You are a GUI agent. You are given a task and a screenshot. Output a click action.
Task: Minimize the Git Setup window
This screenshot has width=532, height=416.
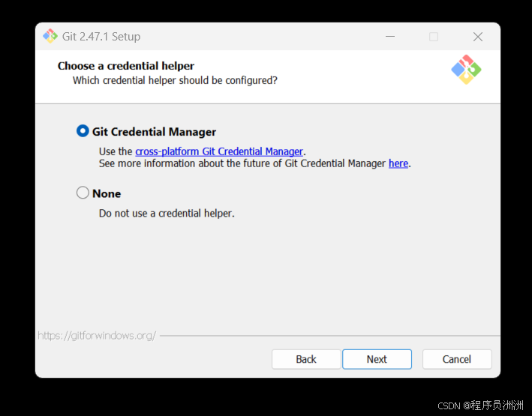click(x=390, y=36)
